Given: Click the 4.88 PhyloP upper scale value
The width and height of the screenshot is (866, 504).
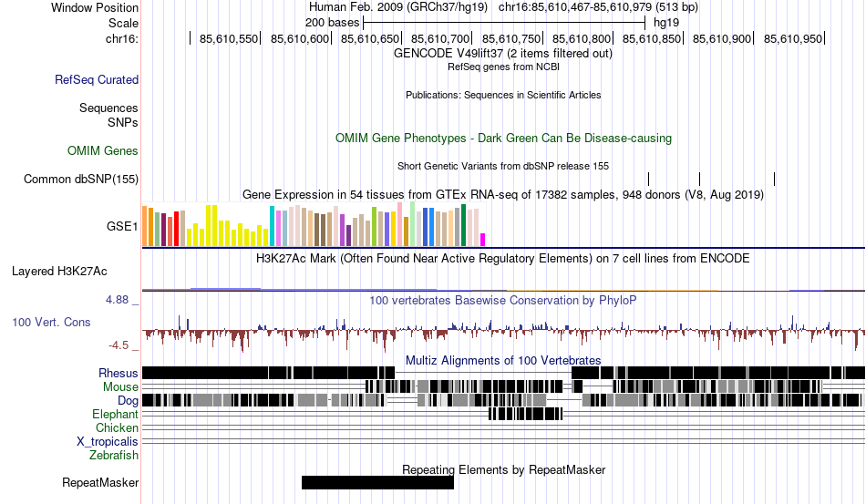Looking at the screenshot, I should (x=117, y=300).
